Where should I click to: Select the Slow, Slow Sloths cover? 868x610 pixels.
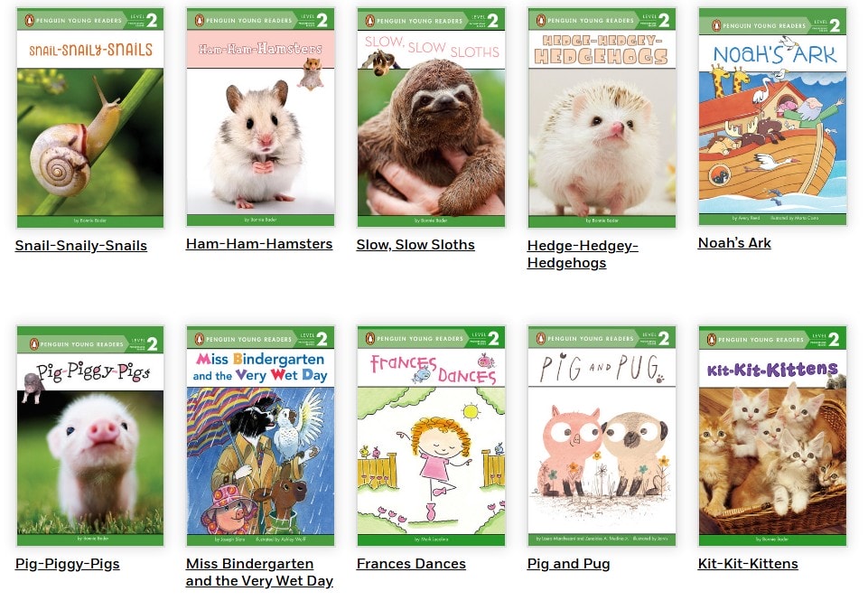coord(431,117)
